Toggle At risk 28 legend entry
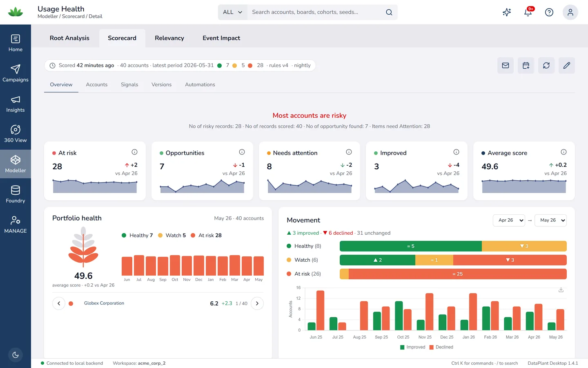 (x=206, y=236)
